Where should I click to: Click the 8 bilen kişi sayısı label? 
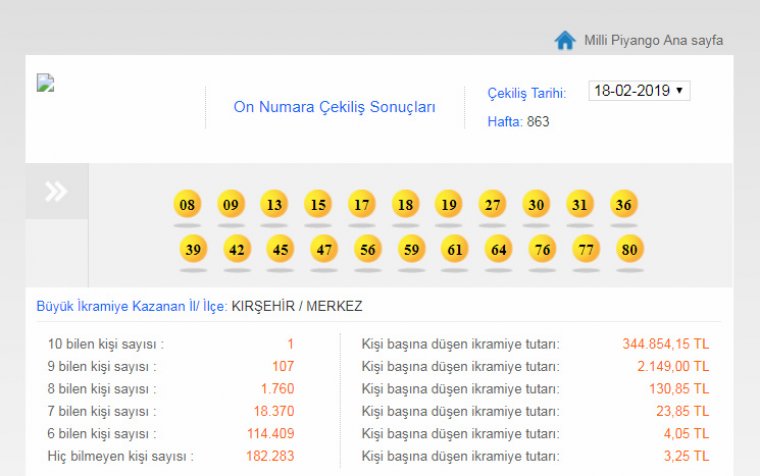pyautogui.click(x=102, y=389)
